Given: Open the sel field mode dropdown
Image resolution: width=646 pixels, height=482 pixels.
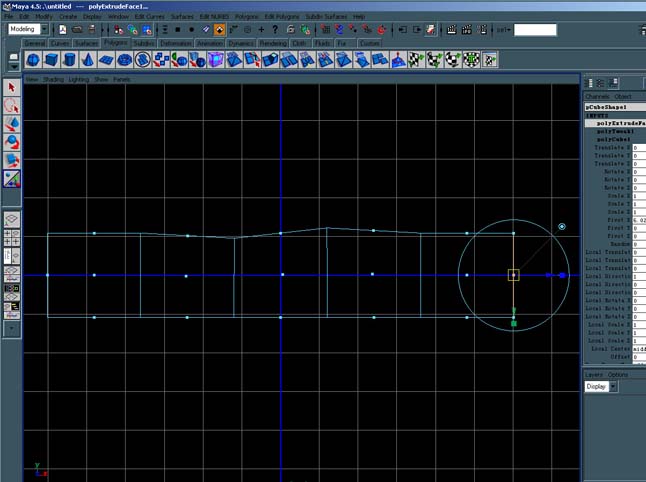Looking at the screenshot, I should (x=503, y=30).
